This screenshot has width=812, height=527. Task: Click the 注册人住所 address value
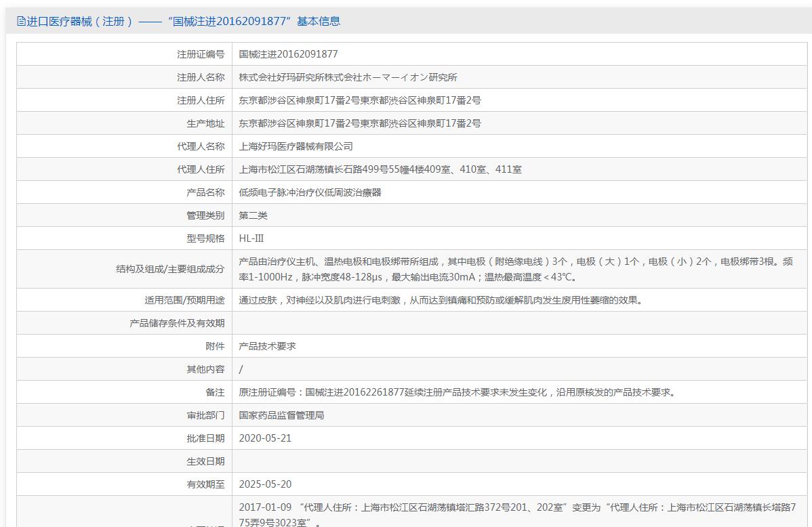(360, 100)
